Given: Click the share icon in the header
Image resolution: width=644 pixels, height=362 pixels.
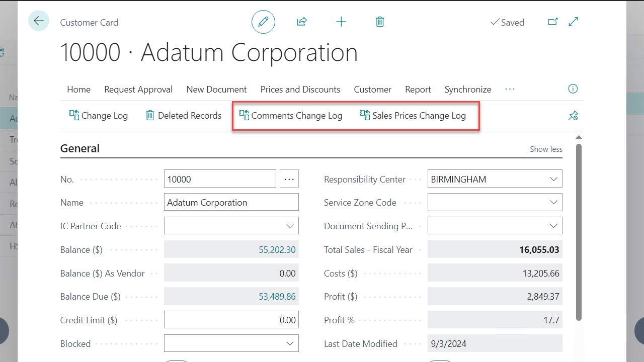Looking at the screenshot, I should pos(301,22).
